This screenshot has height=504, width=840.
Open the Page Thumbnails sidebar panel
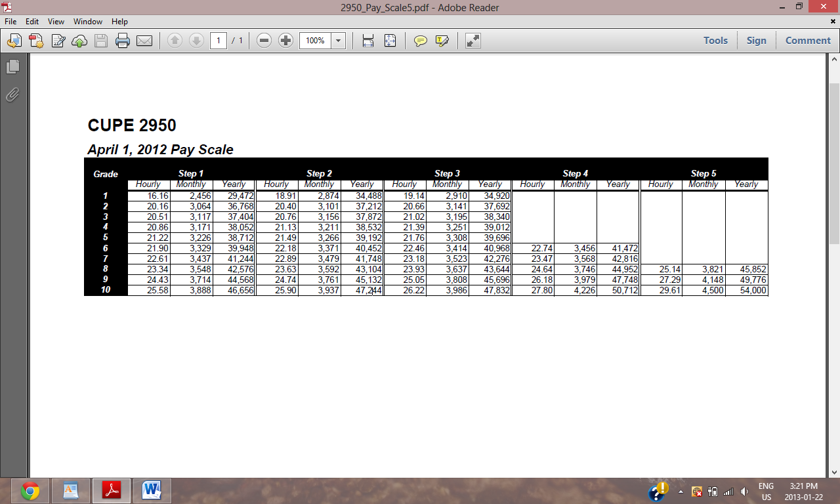pyautogui.click(x=12, y=66)
